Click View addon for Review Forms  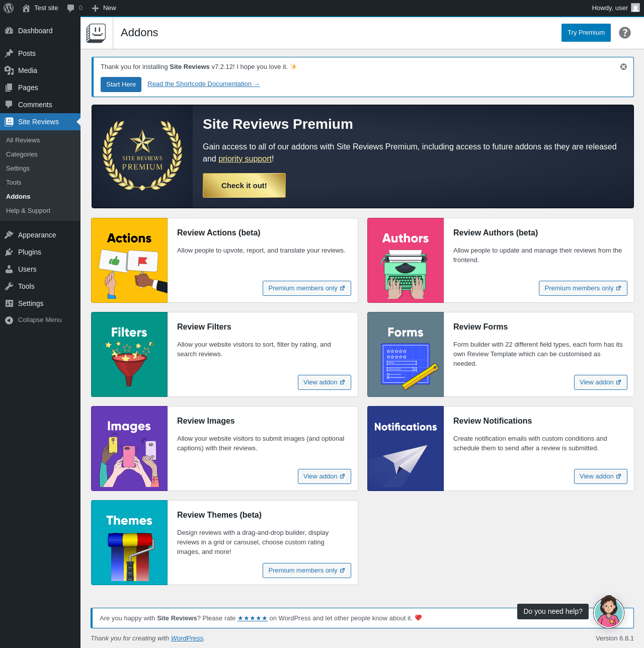[x=601, y=382]
